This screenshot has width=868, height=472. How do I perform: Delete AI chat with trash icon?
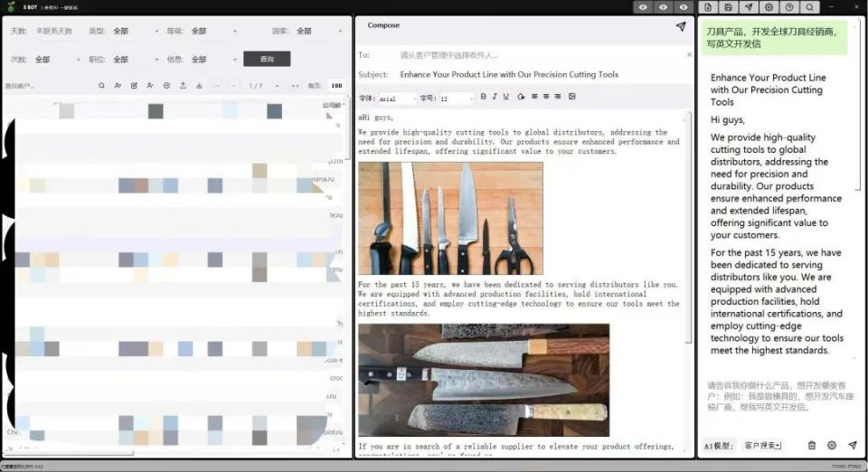[x=812, y=446]
